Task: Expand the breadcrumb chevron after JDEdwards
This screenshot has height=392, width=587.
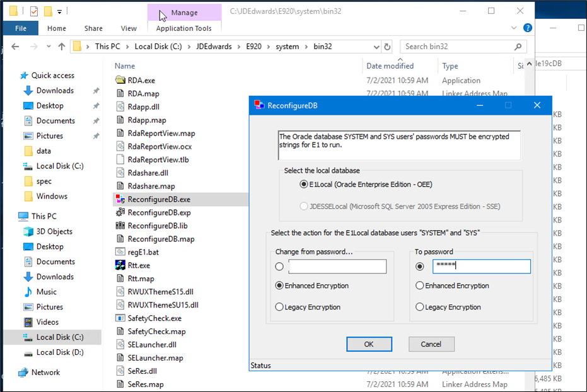Action: coord(239,47)
